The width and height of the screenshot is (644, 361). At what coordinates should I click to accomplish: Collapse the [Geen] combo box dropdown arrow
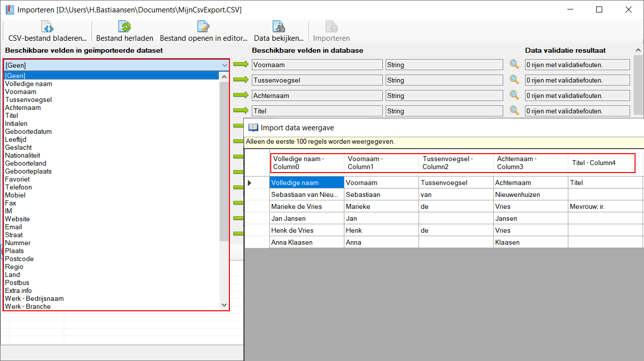[224, 65]
